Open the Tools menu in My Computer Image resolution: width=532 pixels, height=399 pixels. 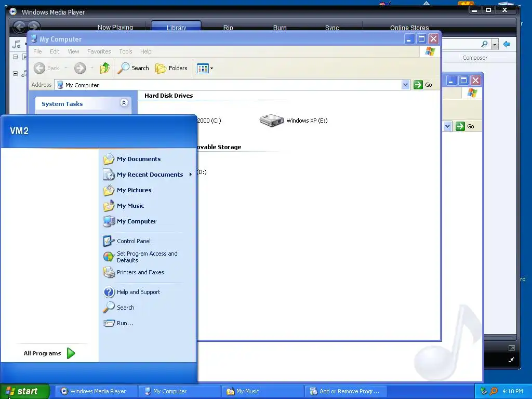(125, 51)
